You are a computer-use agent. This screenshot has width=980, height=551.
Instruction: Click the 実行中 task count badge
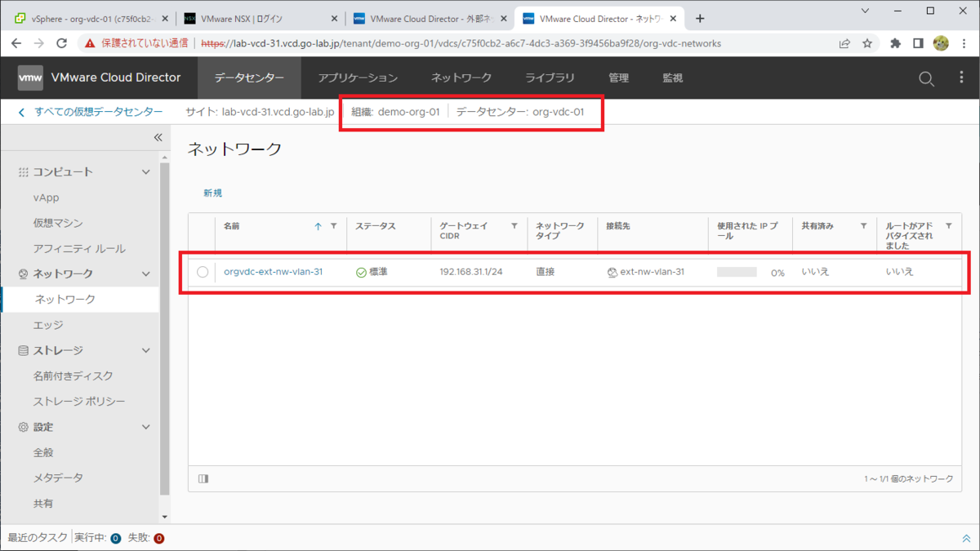pyautogui.click(x=115, y=539)
